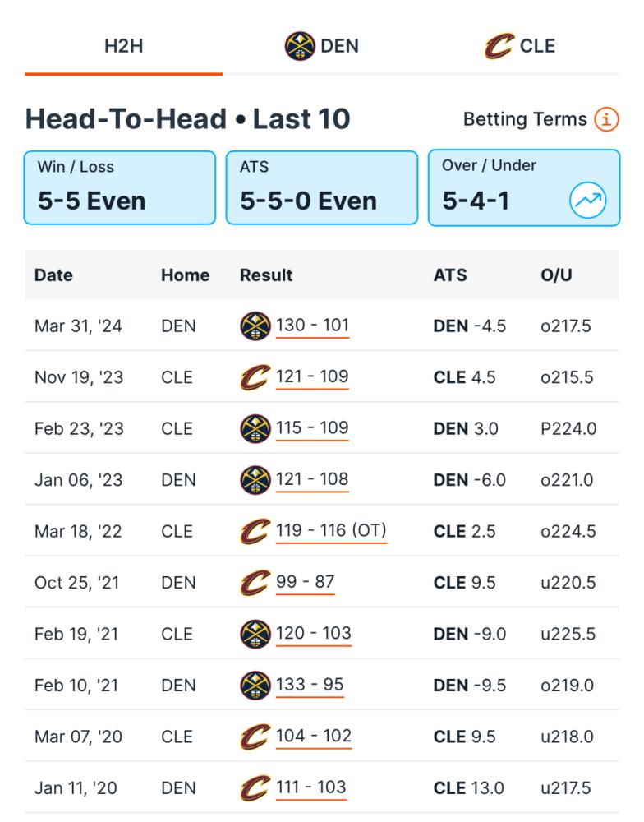
Task: Click Cavaliers logo in Oct 25, '21 row
Action: point(255,583)
